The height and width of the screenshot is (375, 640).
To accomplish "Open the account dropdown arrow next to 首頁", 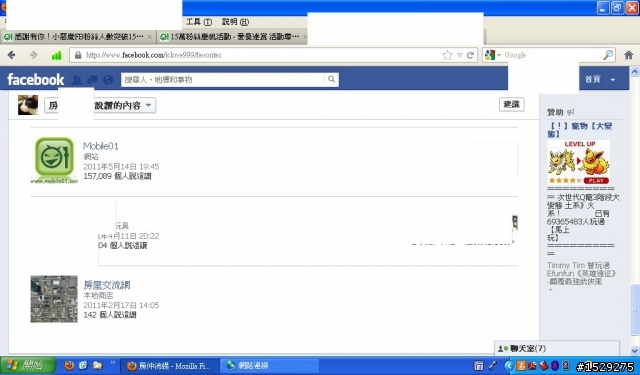I will click(613, 80).
